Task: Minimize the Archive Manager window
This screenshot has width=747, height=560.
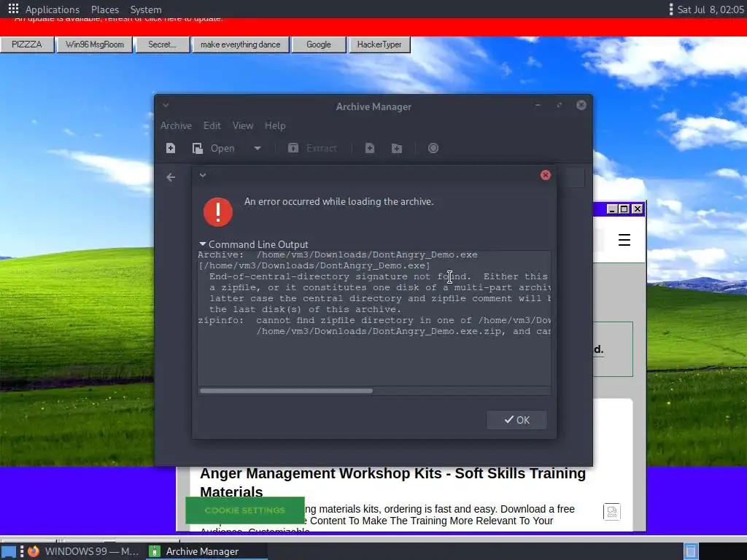Action: (538, 105)
